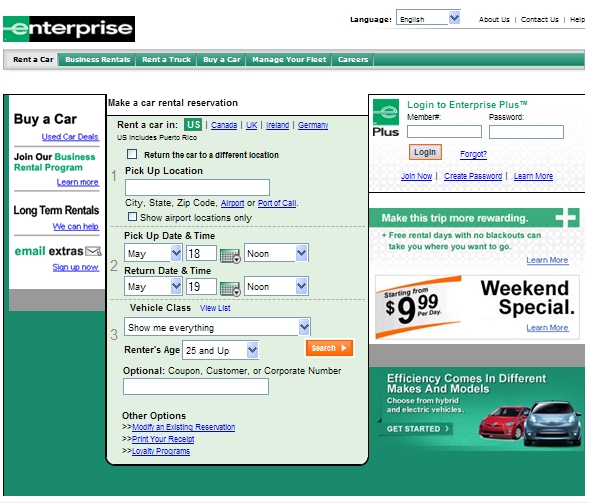The image size is (589, 503).
Task: Open the pick-up date calendar icon
Action: (230, 256)
